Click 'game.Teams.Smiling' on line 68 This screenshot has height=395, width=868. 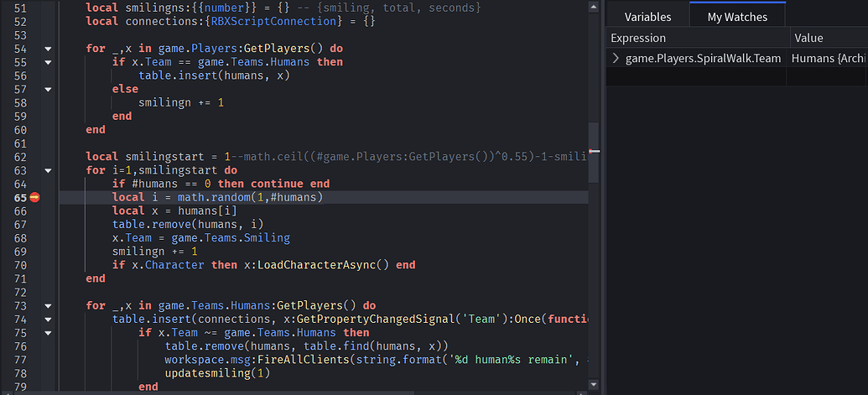pyautogui.click(x=231, y=238)
